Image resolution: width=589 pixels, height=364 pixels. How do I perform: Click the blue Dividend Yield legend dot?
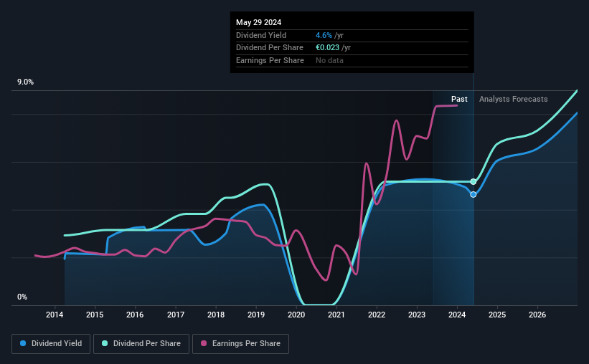point(23,343)
